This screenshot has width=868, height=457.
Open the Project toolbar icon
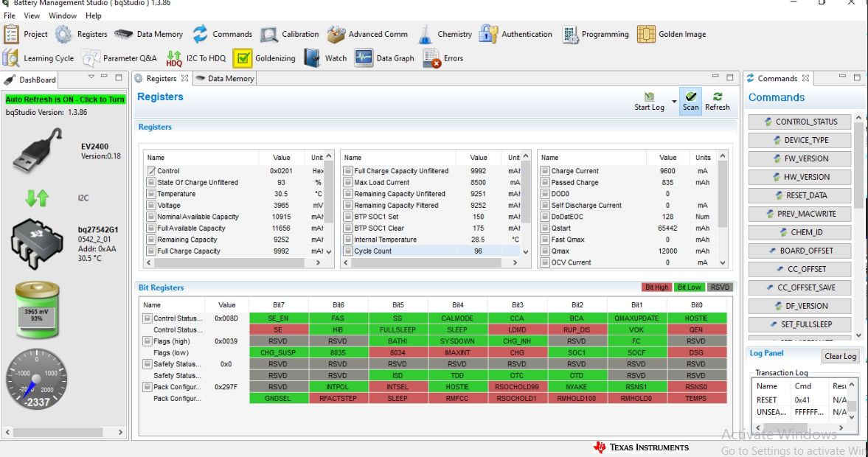[x=11, y=35]
